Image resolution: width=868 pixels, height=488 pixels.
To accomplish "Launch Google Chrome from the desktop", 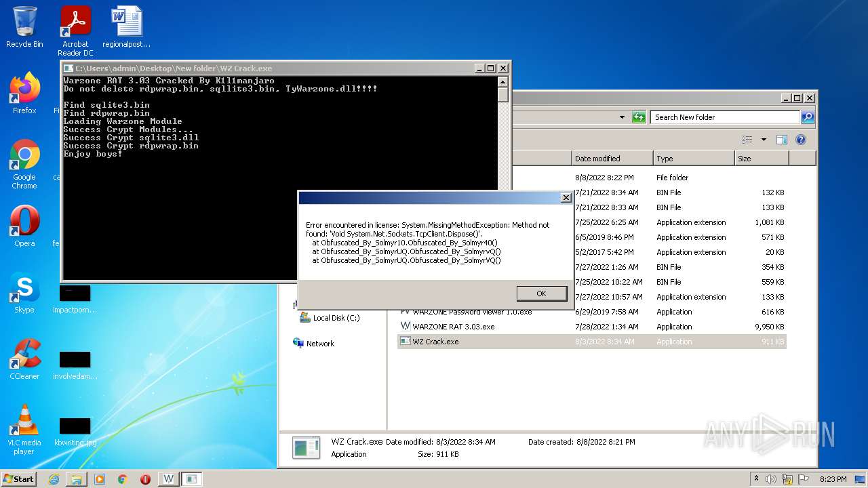I will [24, 165].
